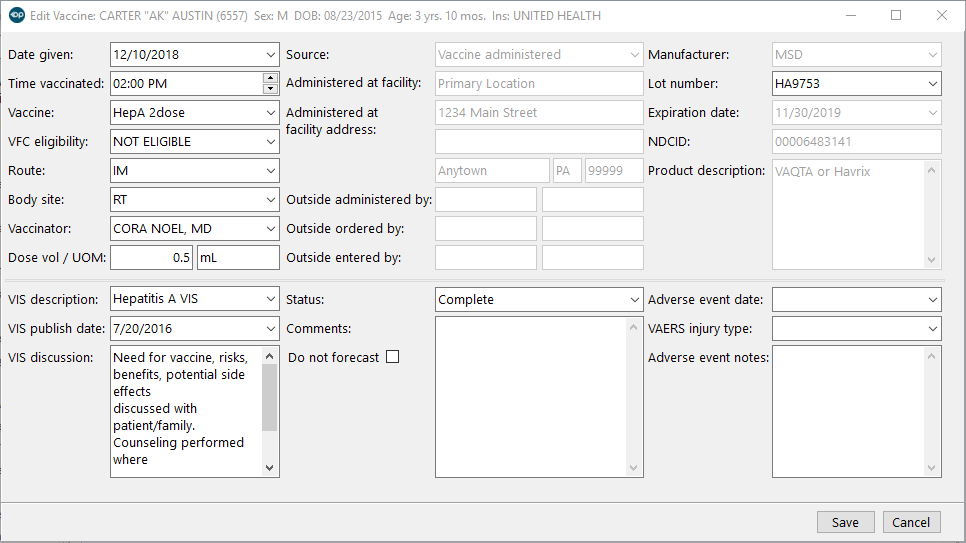Expand Lot number dropdown showing HA9753
Image resolution: width=966 pixels, height=543 pixels.
point(933,84)
